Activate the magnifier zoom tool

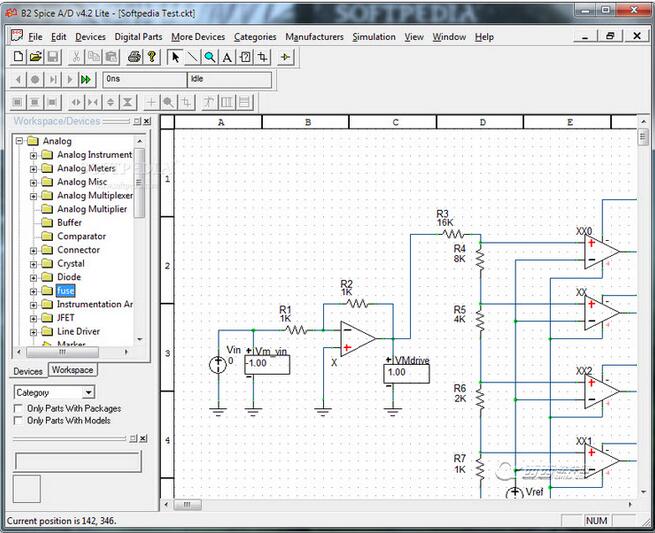click(x=210, y=57)
